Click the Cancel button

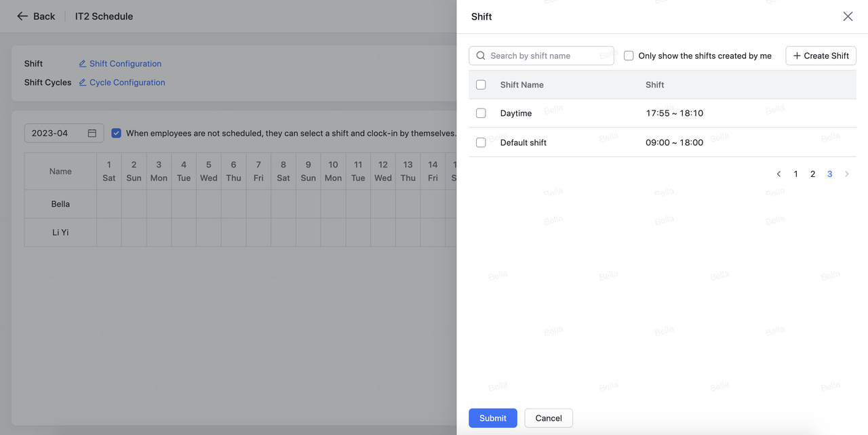(548, 418)
